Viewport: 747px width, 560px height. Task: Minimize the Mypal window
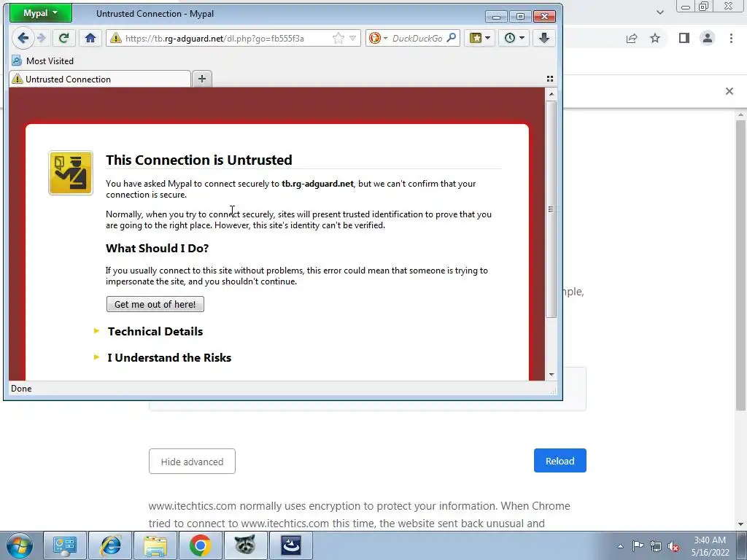496,17
